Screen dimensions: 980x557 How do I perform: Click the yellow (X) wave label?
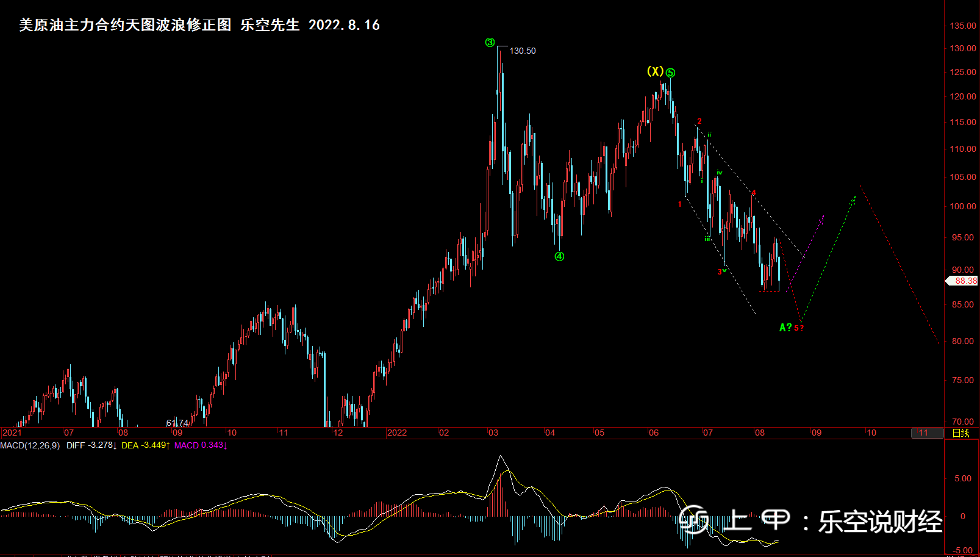coord(655,71)
